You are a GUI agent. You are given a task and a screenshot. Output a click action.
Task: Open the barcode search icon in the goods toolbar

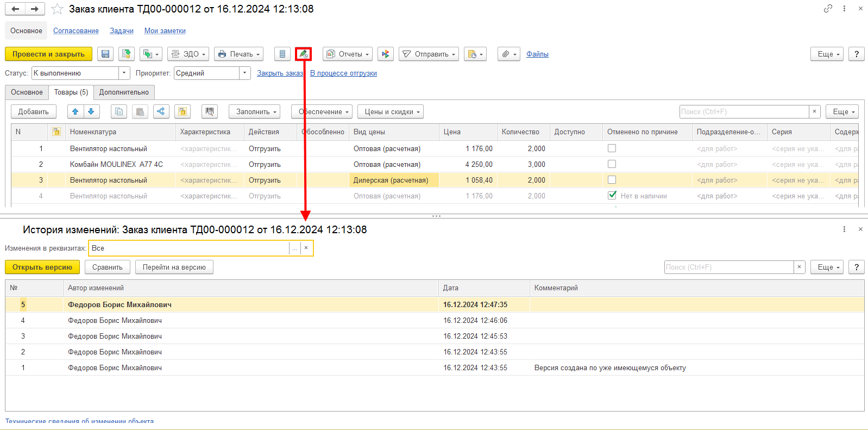pyautogui.click(x=210, y=111)
